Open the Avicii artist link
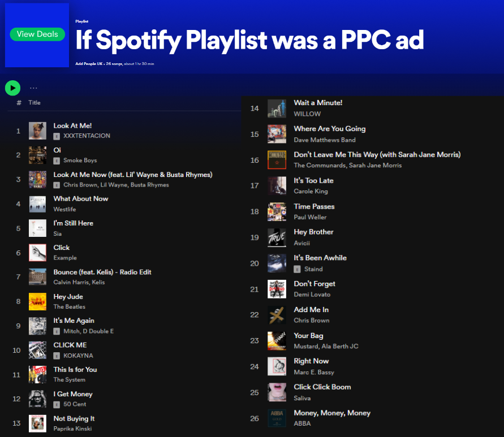The width and height of the screenshot is (504, 437). (302, 243)
